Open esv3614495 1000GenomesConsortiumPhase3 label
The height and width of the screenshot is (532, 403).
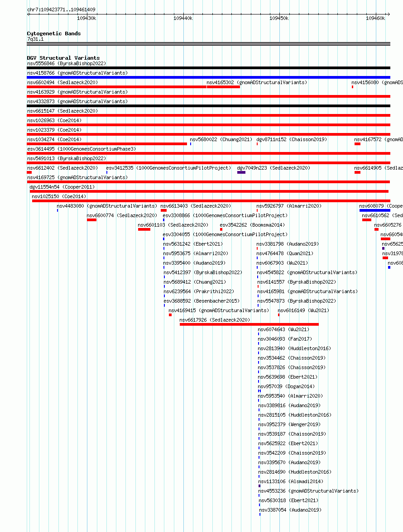pyautogui.click(x=82, y=149)
